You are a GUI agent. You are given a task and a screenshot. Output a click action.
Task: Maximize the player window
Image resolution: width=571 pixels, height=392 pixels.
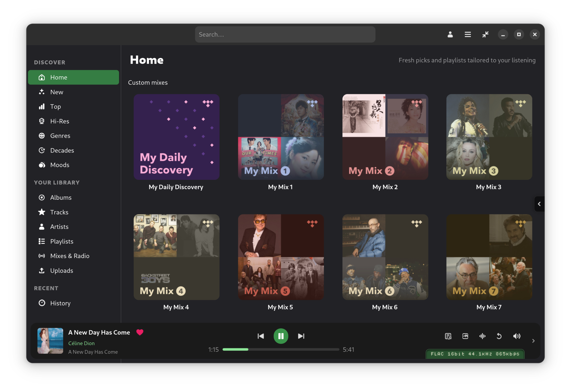pos(519,35)
